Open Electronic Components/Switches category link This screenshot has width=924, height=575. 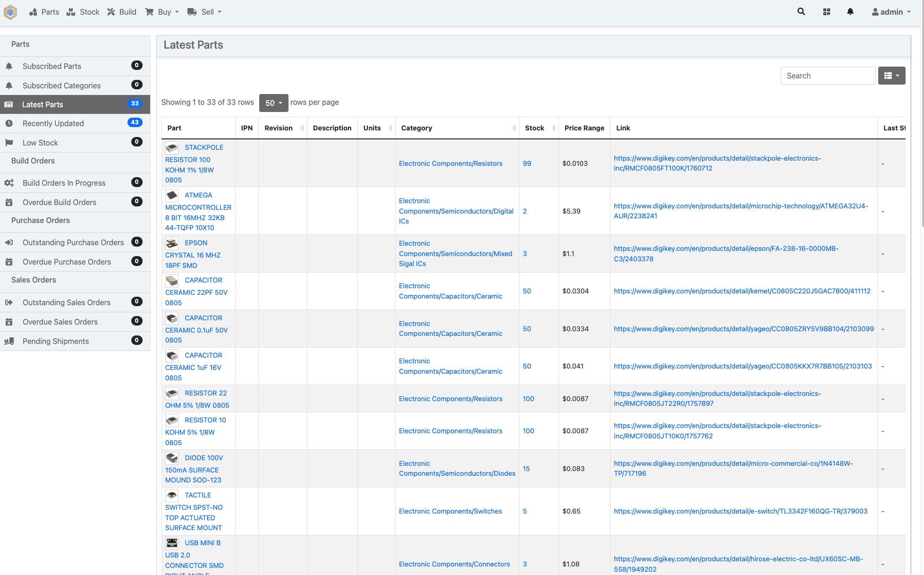(x=450, y=511)
